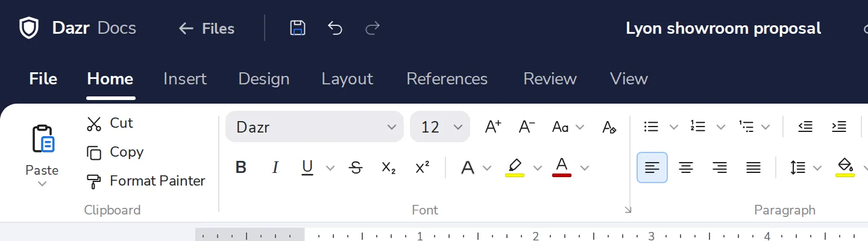The image size is (868, 241).
Task: Apply strikethrough formatting
Action: tap(356, 167)
